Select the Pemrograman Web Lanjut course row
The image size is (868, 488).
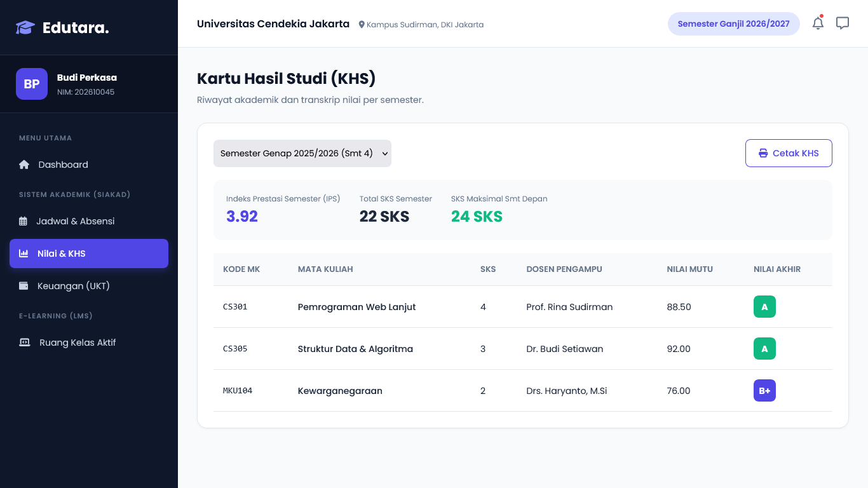pos(523,307)
